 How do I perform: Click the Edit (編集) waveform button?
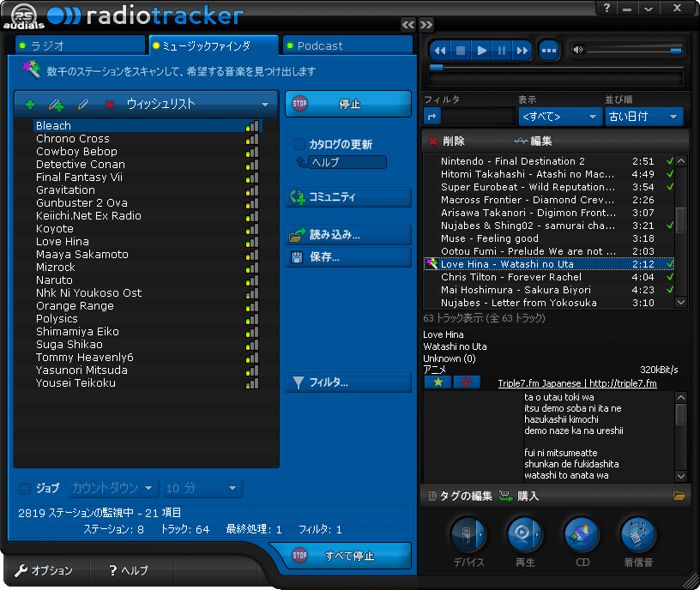[x=533, y=141]
